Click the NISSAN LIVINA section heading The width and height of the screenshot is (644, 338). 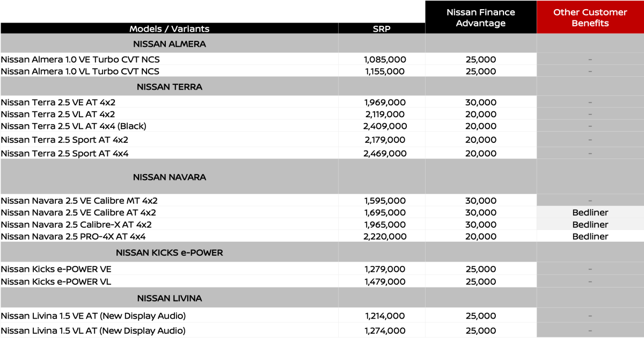tap(169, 298)
